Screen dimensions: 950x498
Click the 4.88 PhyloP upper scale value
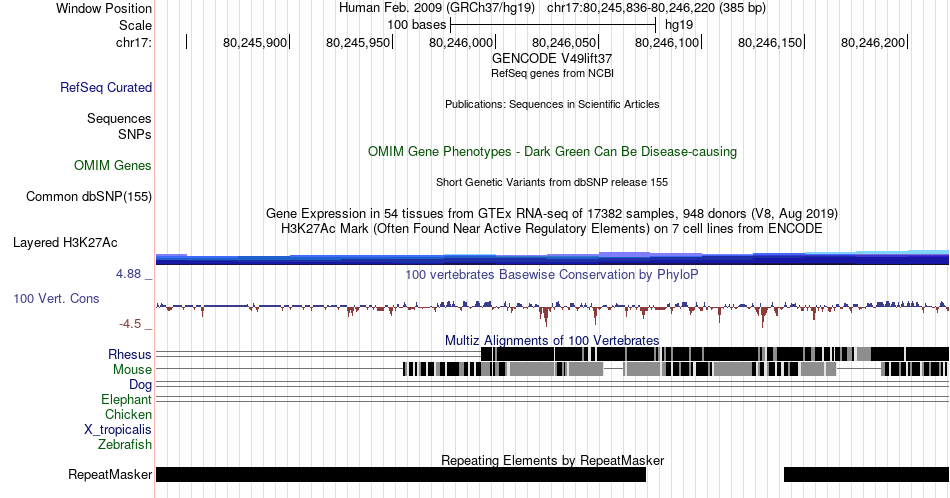128,274
